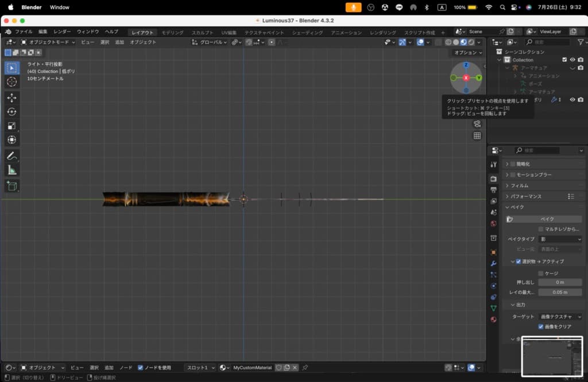This screenshot has height=382, width=588.
Task: Select the Rotate tool in the toolbar
Action: (x=12, y=112)
